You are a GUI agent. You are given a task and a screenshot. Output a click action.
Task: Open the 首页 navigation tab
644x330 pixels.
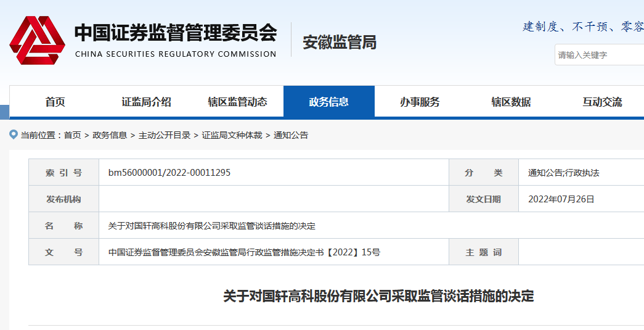[55, 102]
